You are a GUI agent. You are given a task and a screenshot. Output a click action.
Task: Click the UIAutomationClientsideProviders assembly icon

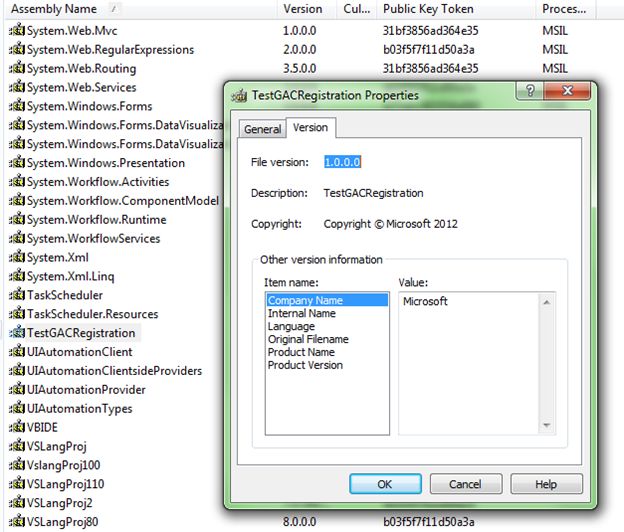(x=17, y=370)
